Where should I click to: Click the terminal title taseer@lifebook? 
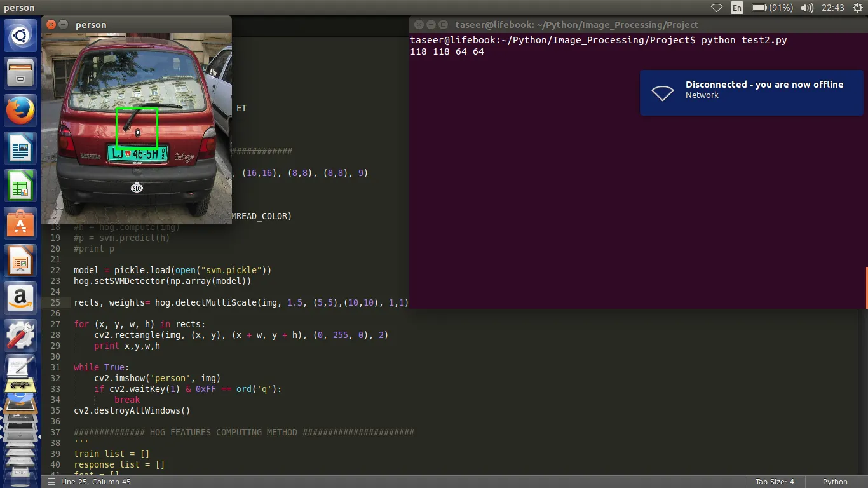coord(577,25)
